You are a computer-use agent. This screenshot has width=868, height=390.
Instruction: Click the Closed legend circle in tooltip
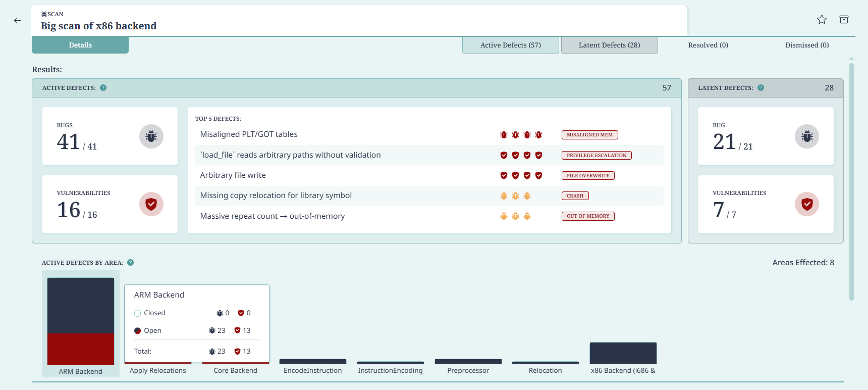(x=137, y=313)
